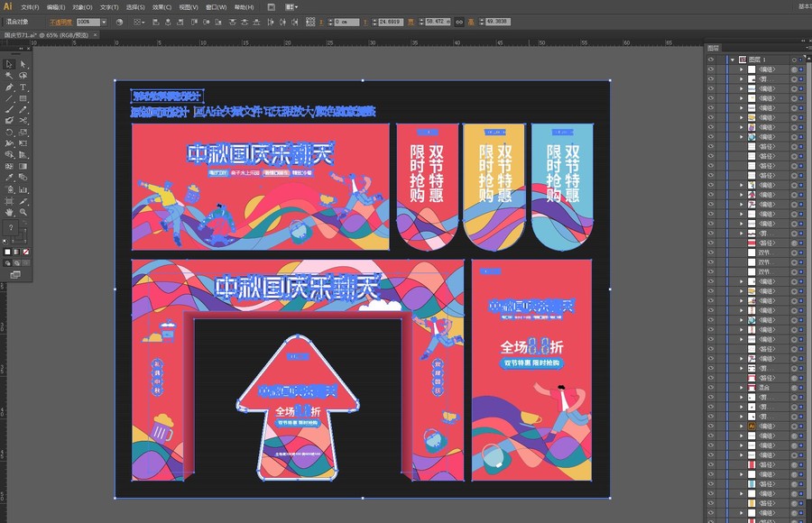Expand the 混合 sublayer row

pyautogui.click(x=741, y=388)
